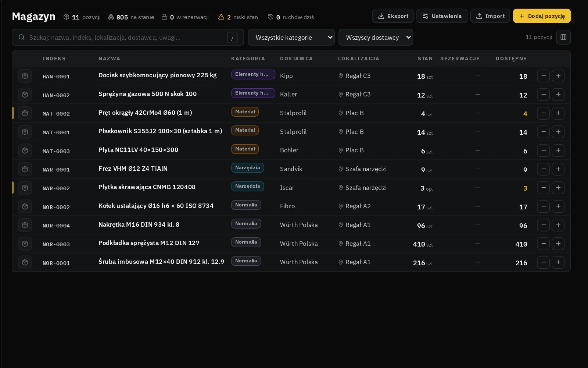This screenshot has width=588, height=368.
Task: Click the niski stan low-stock indicator
Action: click(238, 17)
